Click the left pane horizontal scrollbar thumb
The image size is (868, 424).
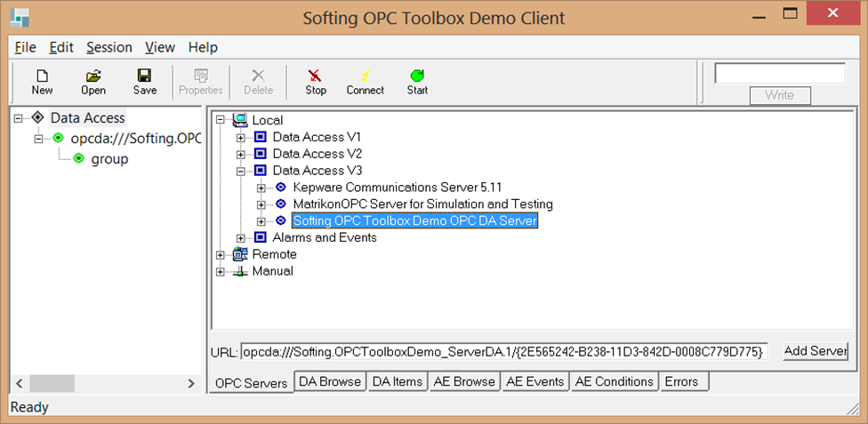(52, 383)
